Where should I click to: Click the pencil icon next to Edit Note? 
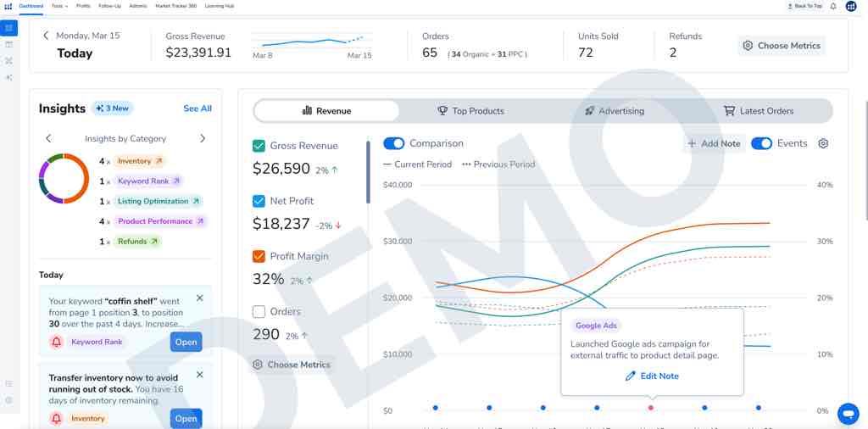(630, 376)
